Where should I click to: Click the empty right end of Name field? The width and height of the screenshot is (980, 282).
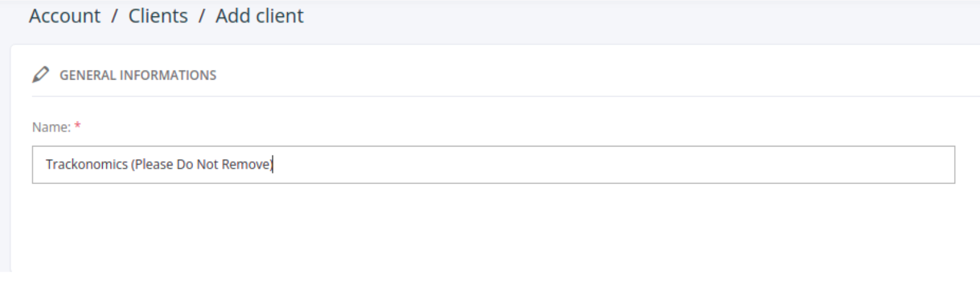[x=850, y=165]
